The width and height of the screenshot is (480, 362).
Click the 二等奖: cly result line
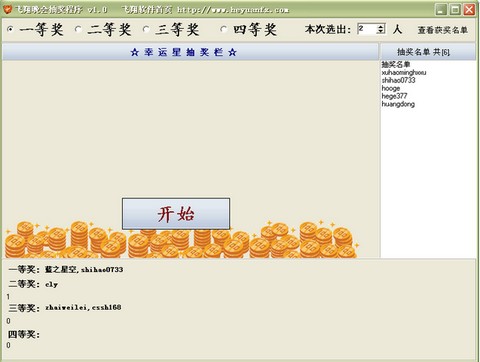coord(33,284)
